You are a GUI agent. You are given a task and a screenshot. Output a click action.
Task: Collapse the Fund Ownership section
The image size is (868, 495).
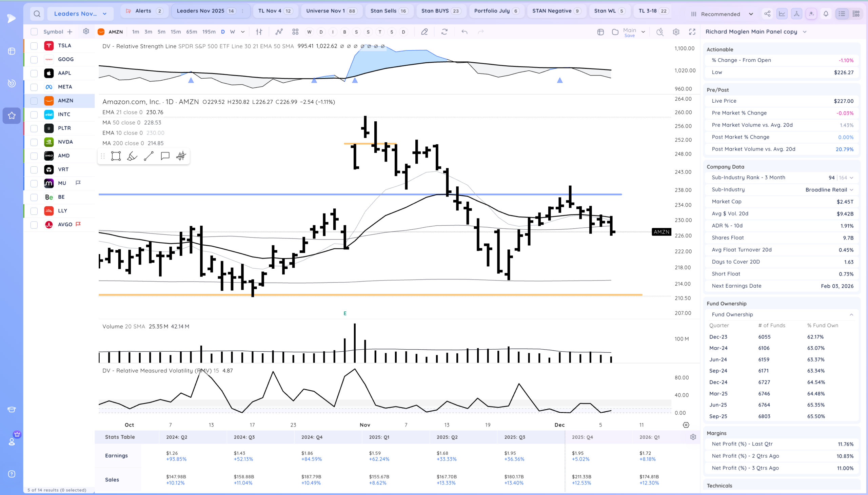[x=851, y=314]
